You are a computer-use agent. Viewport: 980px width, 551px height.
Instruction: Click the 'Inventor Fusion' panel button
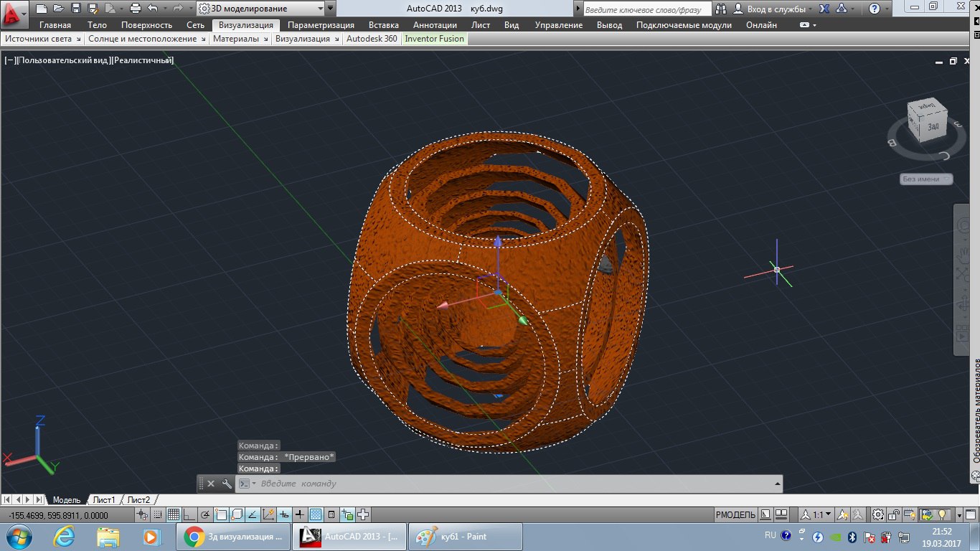[435, 39]
